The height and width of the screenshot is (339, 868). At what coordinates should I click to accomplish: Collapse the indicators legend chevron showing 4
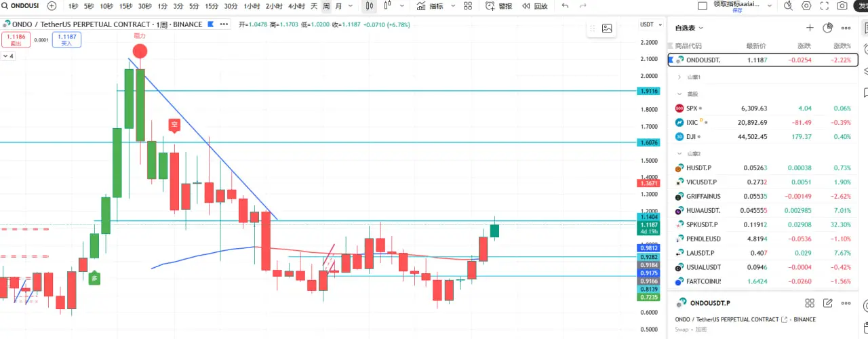pyautogui.click(x=9, y=56)
